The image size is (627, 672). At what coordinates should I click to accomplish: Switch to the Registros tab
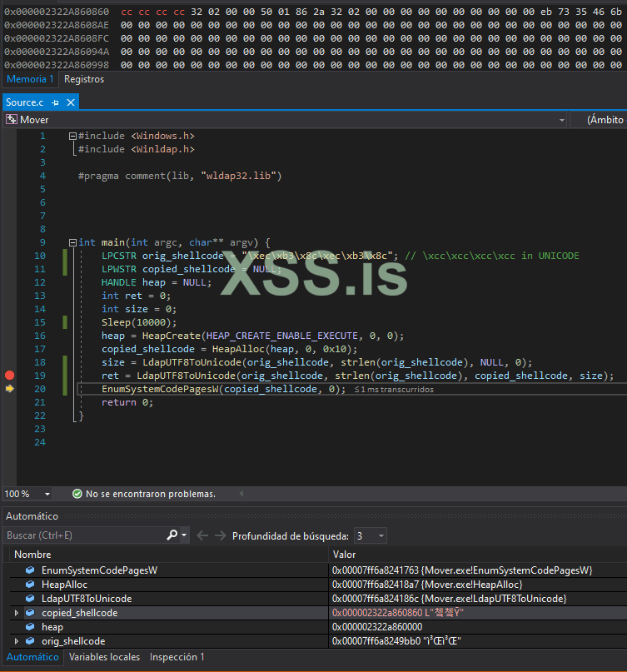pos(84,79)
